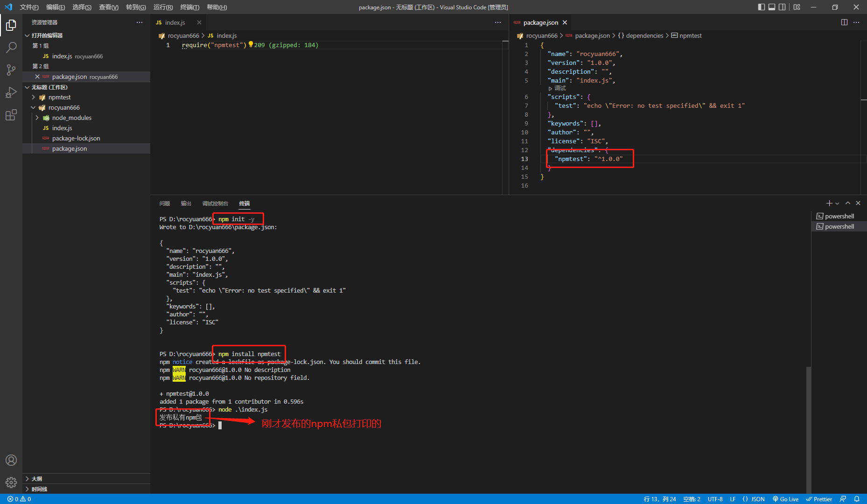The image size is (867, 504).
Task: Open the 帮助(H) menu
Action: tap(217, 7)
